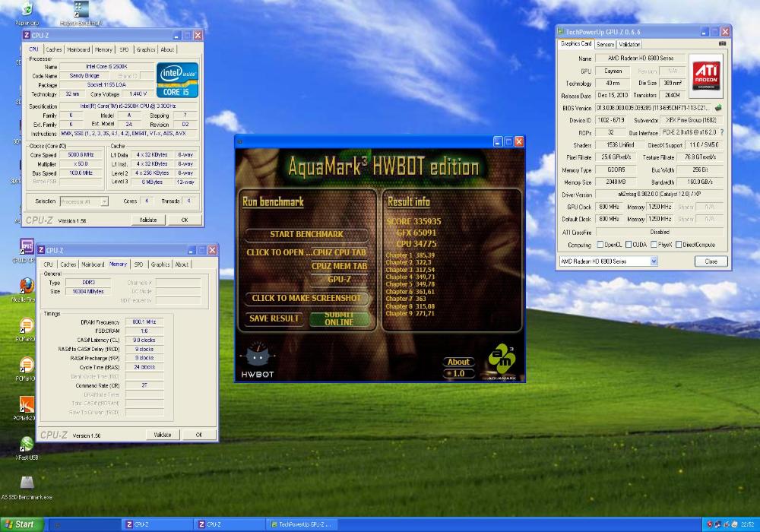Toggle the PhysX checkbox in GPU-Z
This screenshot has height=532, width=760.
click(x=654, y=244)
